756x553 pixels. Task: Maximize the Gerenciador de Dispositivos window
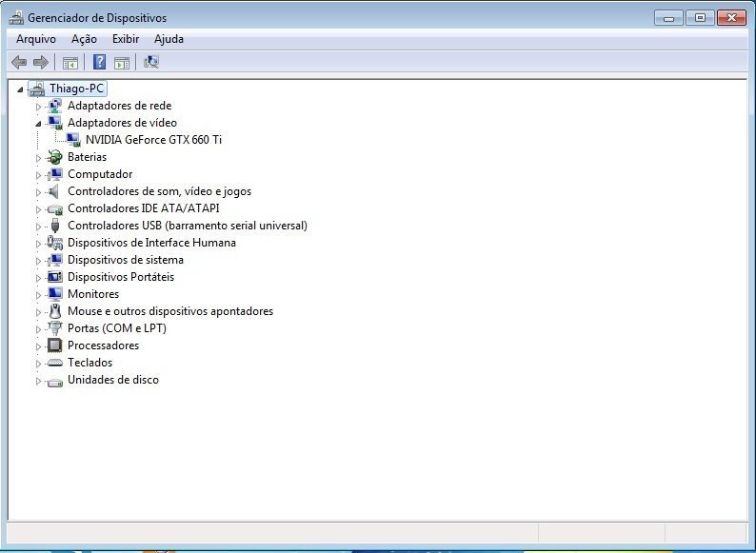700,18
